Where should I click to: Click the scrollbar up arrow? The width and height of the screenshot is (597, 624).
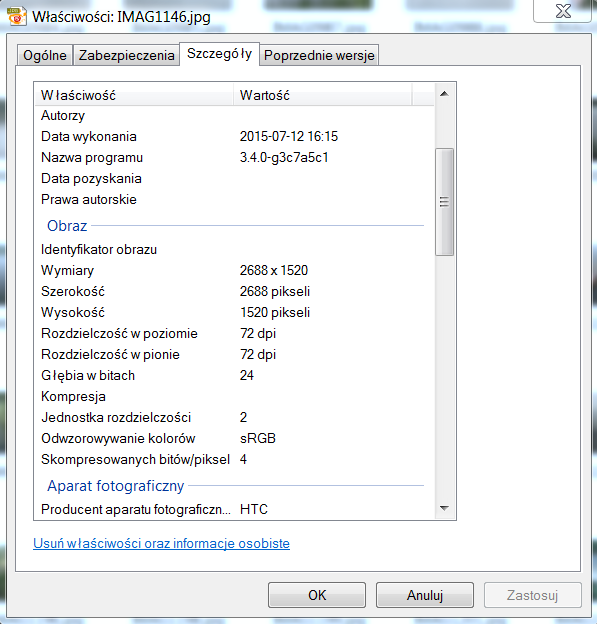point(445,94)
